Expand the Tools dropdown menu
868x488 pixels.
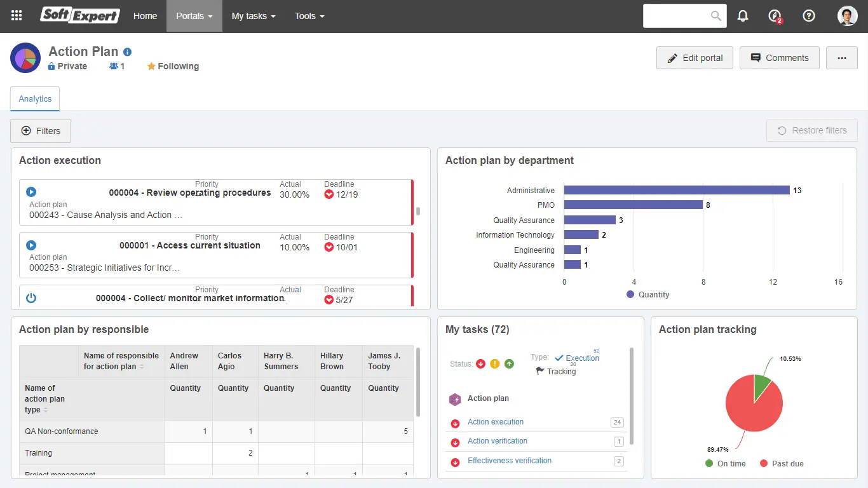click(309, 16)
